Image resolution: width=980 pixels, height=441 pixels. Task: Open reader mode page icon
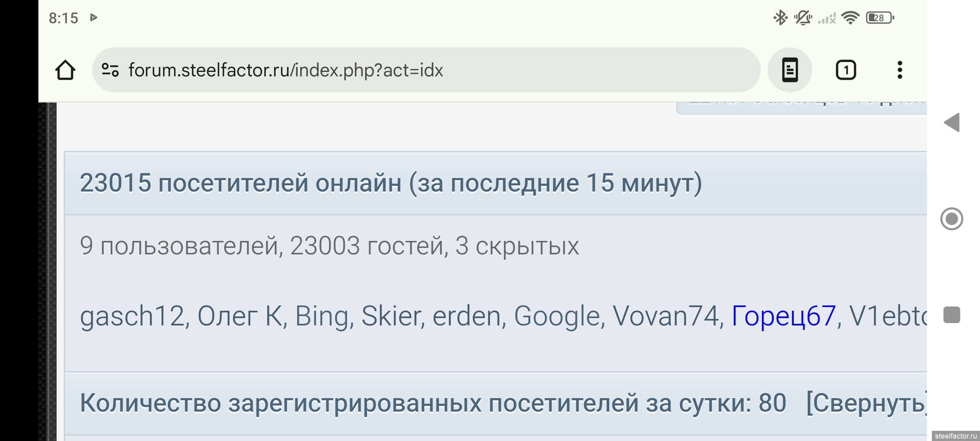pyautogui.click(x=790, y=70)
